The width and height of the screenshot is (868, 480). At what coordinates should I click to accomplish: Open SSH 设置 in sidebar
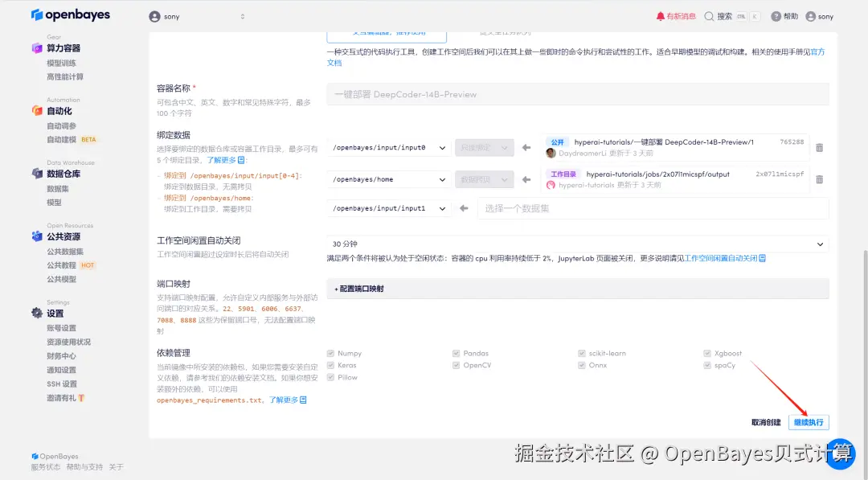[x=62, y=384]
